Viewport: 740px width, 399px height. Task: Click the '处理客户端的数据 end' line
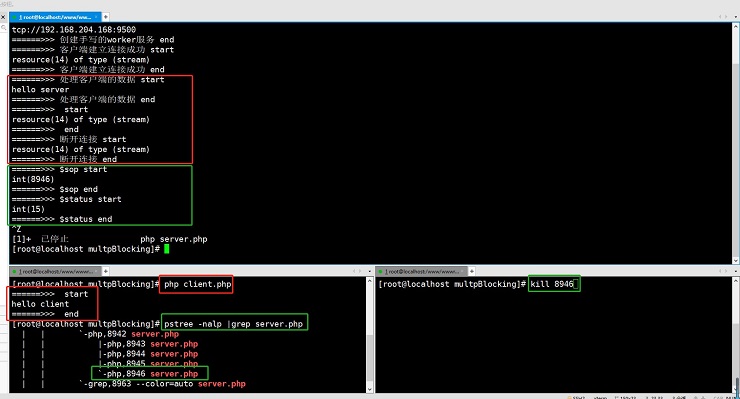click(84, 100)
